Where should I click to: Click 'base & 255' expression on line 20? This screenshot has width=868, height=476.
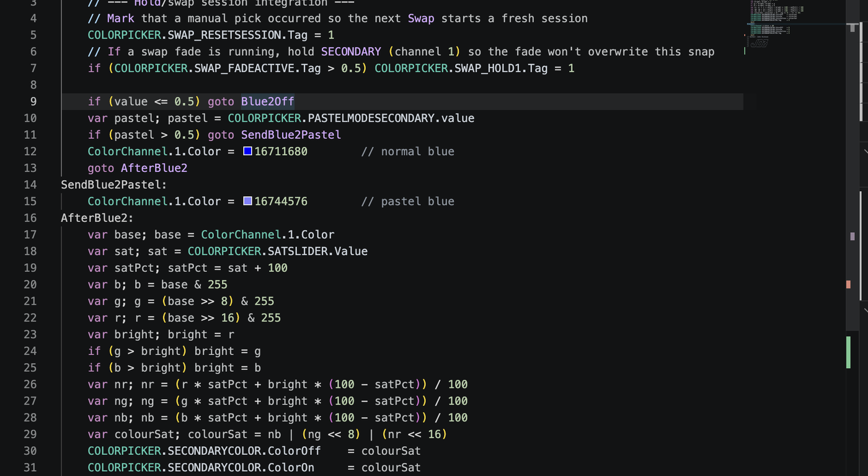[194, 285]
